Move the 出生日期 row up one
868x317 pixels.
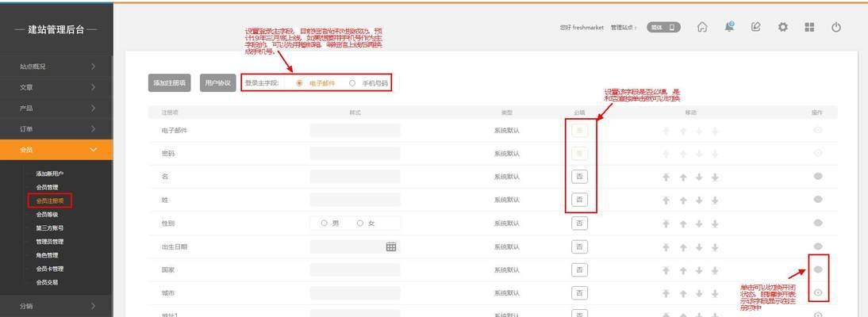click(x=682, y=247)
